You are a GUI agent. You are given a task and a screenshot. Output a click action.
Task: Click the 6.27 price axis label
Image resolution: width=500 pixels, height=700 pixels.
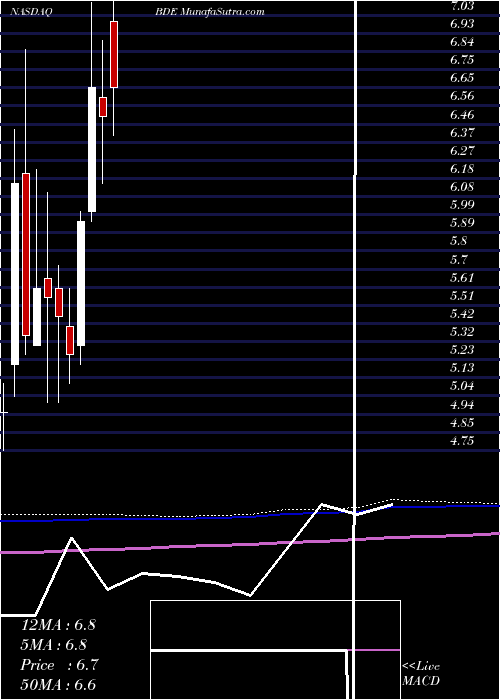[x=462, y=150]
